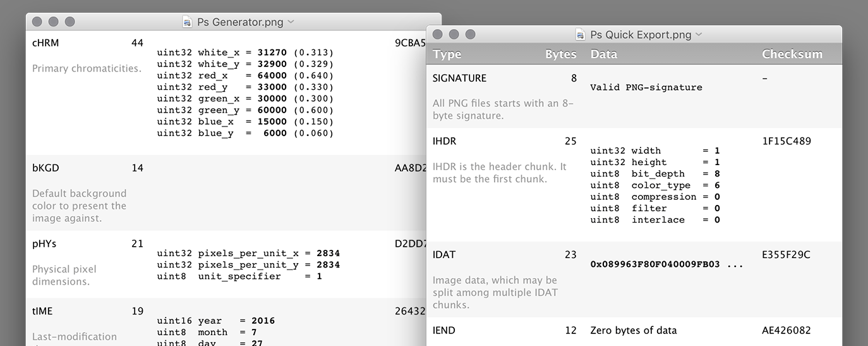Click the Data column header
The image size is (868, 346).
pyautogui.click(x=604, y=54)
